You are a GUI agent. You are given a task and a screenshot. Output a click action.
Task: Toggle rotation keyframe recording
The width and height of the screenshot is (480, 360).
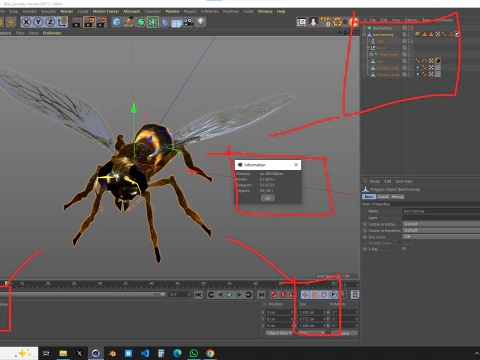click(x=324, y=295)
